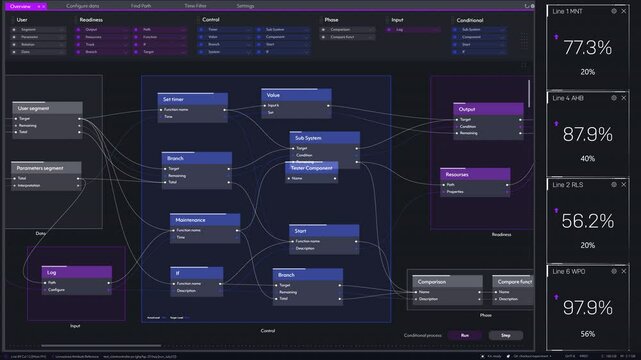
Task: Click the up arrow icon in Line 2 RLS
Action: 556,210
